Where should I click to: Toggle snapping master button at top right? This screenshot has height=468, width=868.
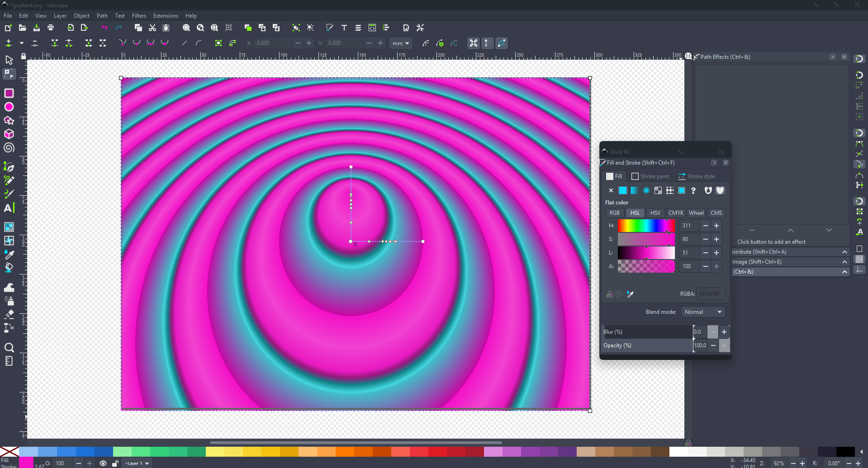pos(859,59)
